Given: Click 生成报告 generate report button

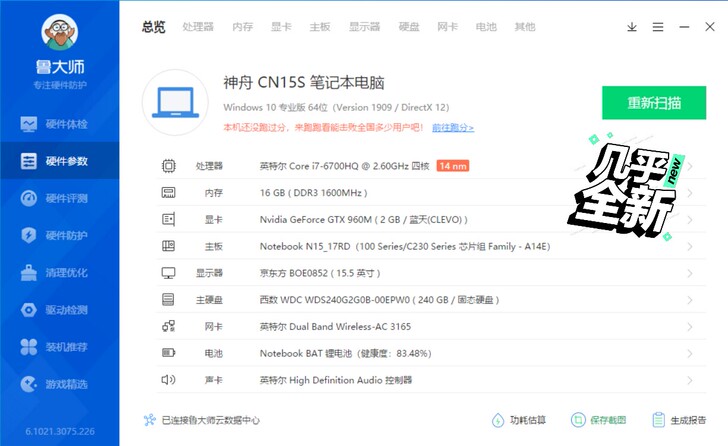Looking at the screenshot, I should pos(679,420).
